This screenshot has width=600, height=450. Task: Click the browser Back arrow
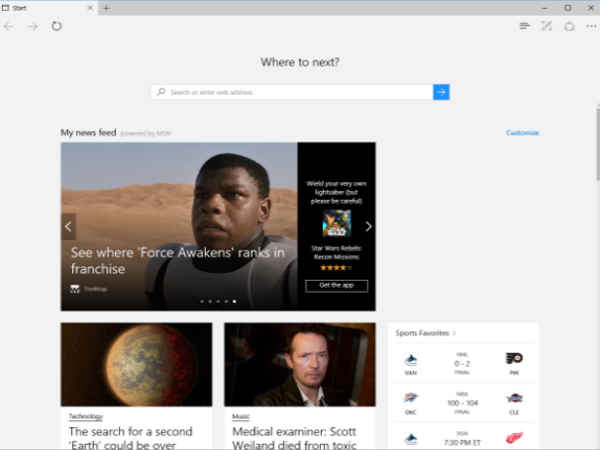9,26
